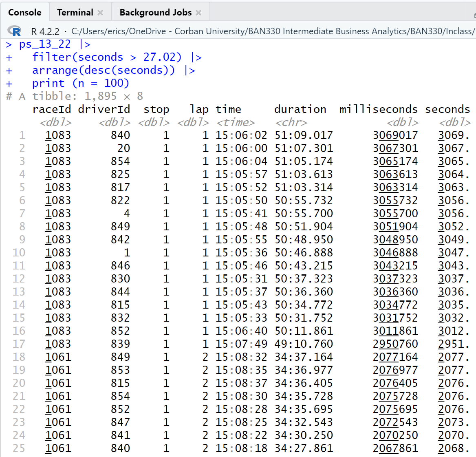This screenshot has width=476, height=457.
Task: Switch to the Terminal tab
Action: coord(75,13)
